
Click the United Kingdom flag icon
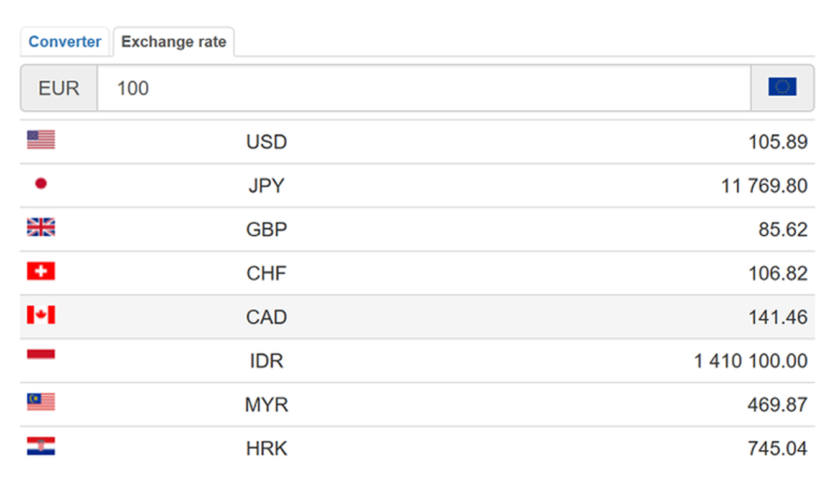click(x=41, y=227)
